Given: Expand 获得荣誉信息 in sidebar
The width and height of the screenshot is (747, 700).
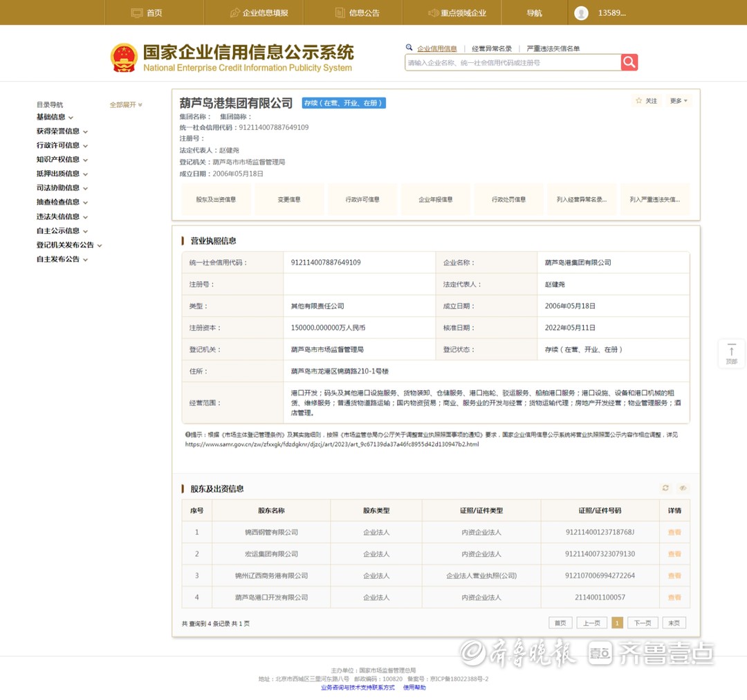Looking at the screenshot, I should (x=62, y=131).
